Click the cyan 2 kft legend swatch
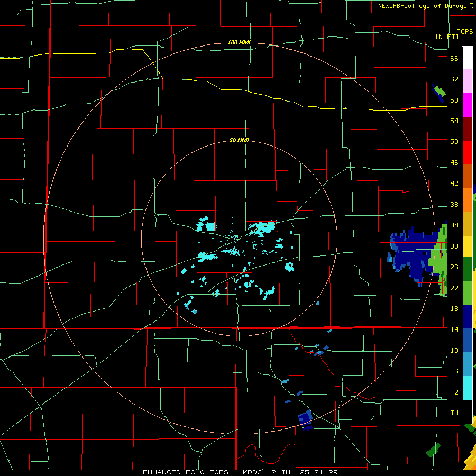The width and height of the screenshot is (476, 476). [x=467, y=388]
